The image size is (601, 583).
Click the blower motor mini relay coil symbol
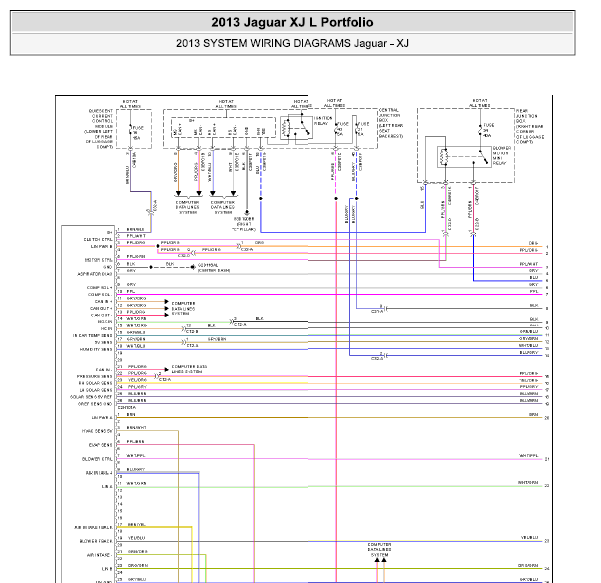click(445, 157)
